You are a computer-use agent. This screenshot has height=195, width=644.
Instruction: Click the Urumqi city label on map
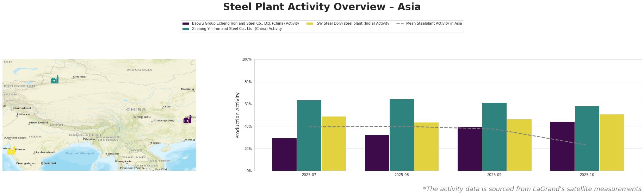click(x=80, y=77)
